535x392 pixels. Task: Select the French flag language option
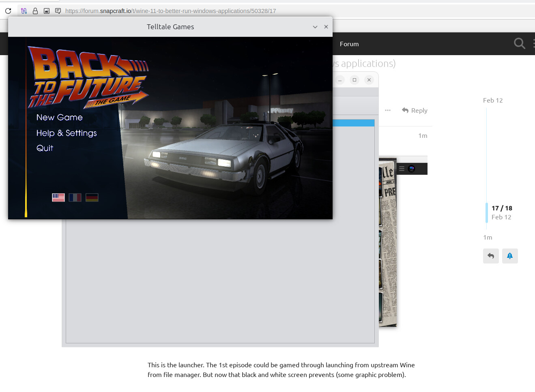[x=75, y=197]
